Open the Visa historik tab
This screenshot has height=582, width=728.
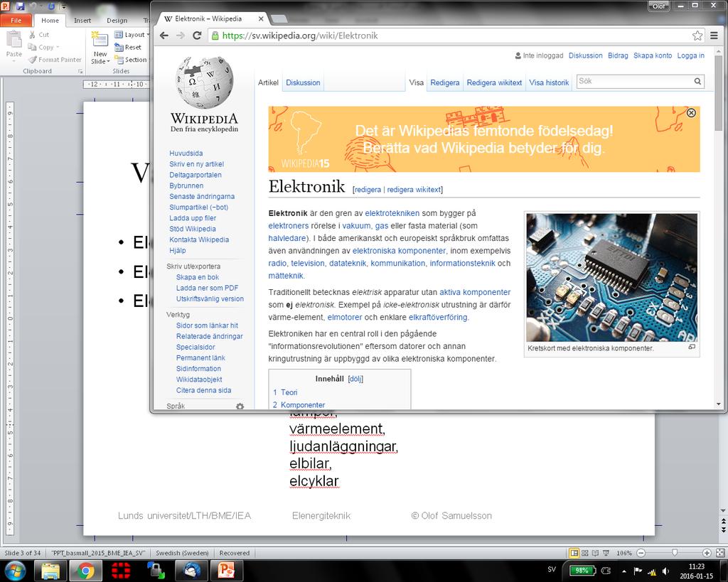549,82
